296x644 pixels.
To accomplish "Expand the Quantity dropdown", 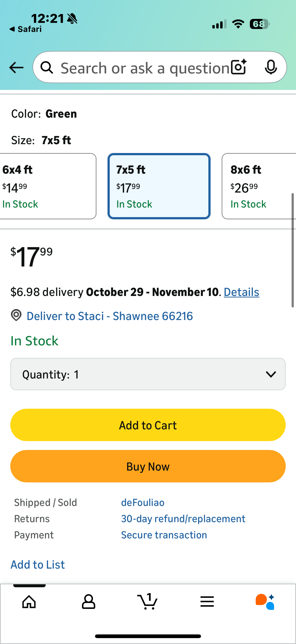I will pyautogui.click(x=148, y=374).
